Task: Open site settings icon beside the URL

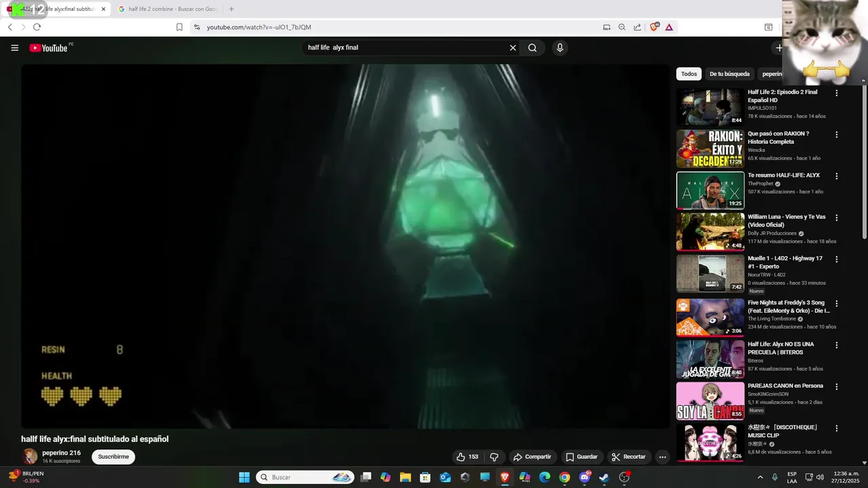Action: [x=197, y=27]
